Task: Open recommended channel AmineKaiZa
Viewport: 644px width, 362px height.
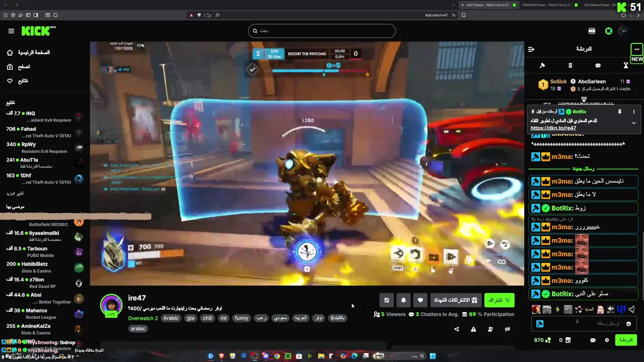Action: [45, 329]
